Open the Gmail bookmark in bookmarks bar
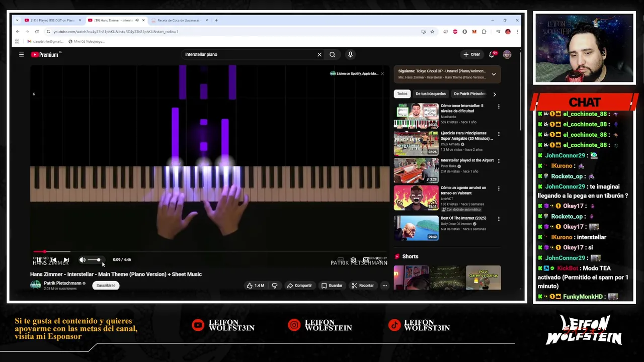This screenshot has height=362, width=644. coord(45,41)
